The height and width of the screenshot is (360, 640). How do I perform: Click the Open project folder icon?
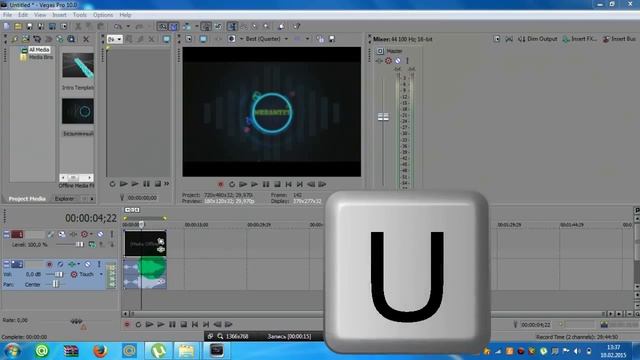[x=18, y=27]
